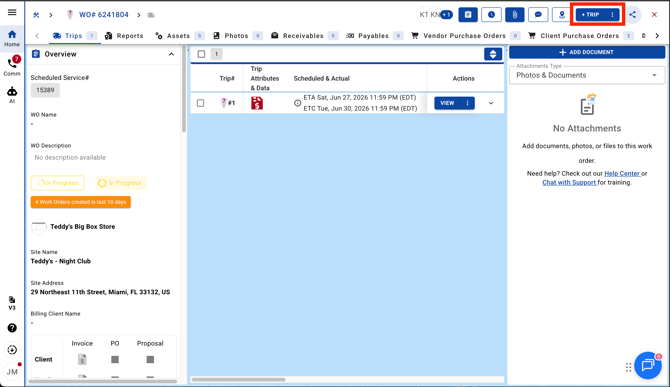This screenshot has width=670, height=387.
Task: Open the hamburger main menu
Action: pos(12,12)
